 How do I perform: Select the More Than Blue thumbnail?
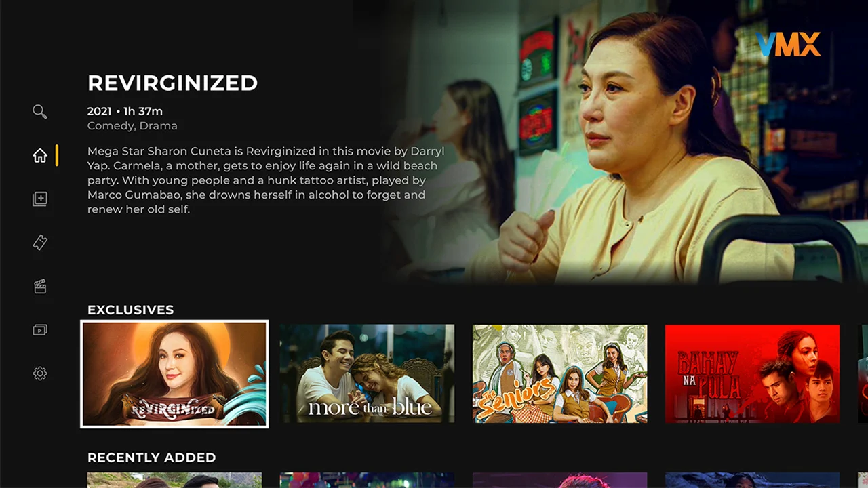tap(367, 373)
